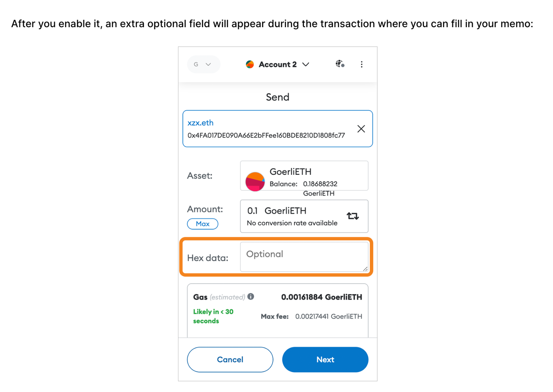Click the 0.00161884 GoerliETH gas value
This screenshot has width=553, height=392.
(x=321, y=297)
